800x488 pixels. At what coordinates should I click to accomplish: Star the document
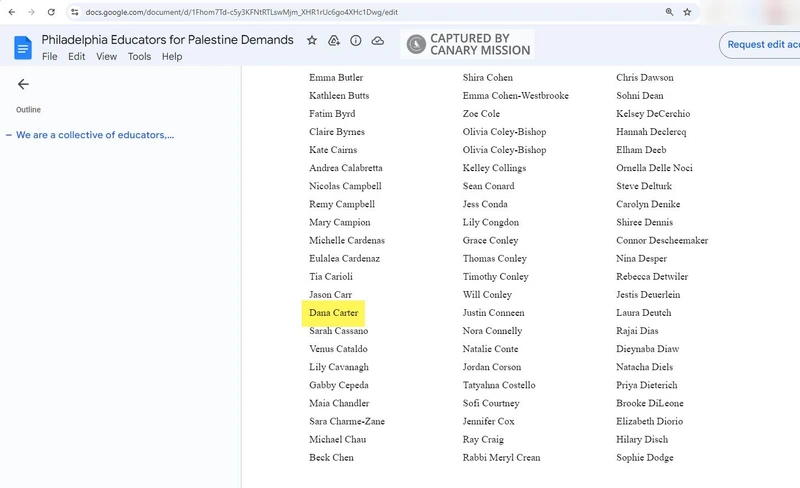pos(312,41)
